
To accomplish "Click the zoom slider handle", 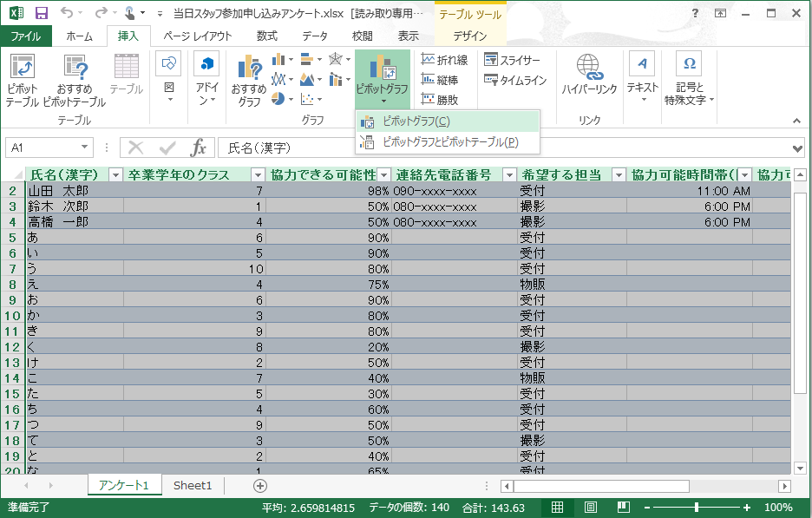I will [x=697, y=508].
